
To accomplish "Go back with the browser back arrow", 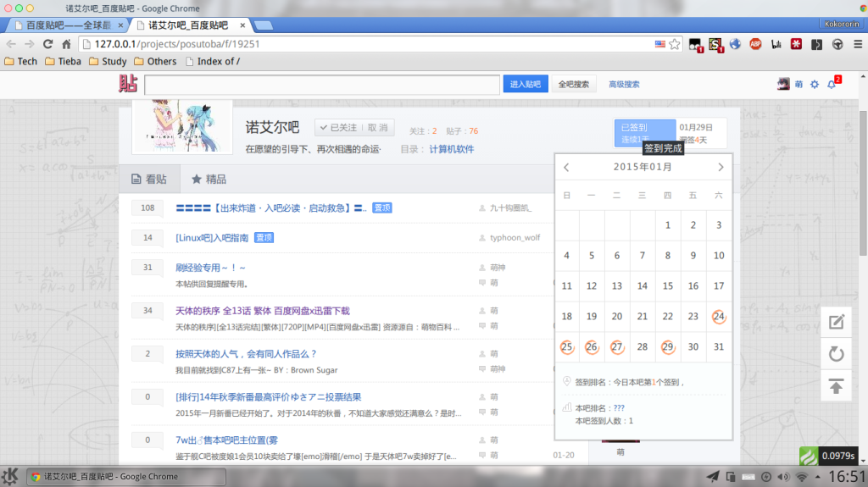I will click(x=11, y=44).
